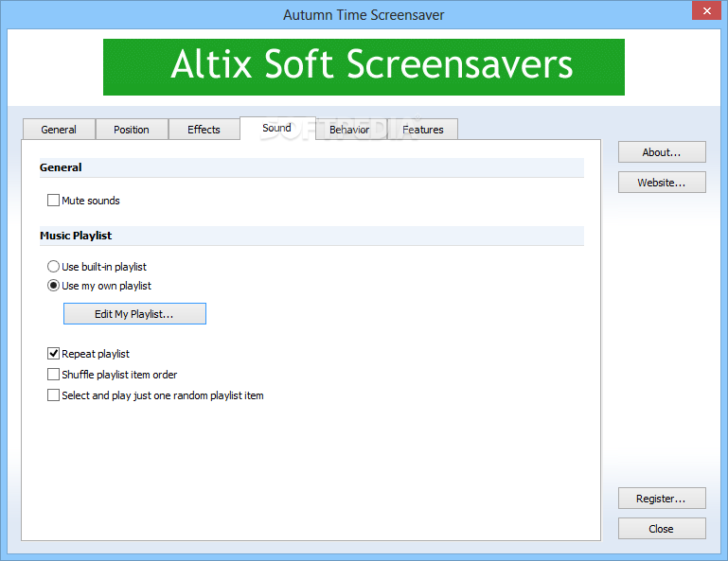Click the About button

[x=662, y=152]
